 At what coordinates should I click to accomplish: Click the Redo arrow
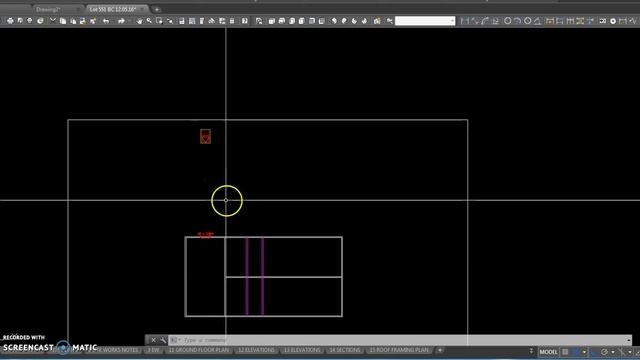[x=121, y=20]
